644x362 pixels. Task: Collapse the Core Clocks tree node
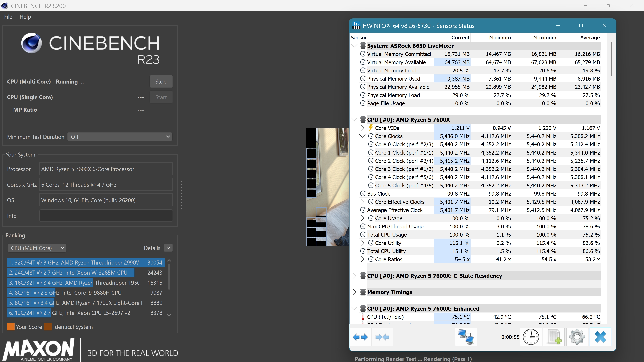click(x=362, y=136)
